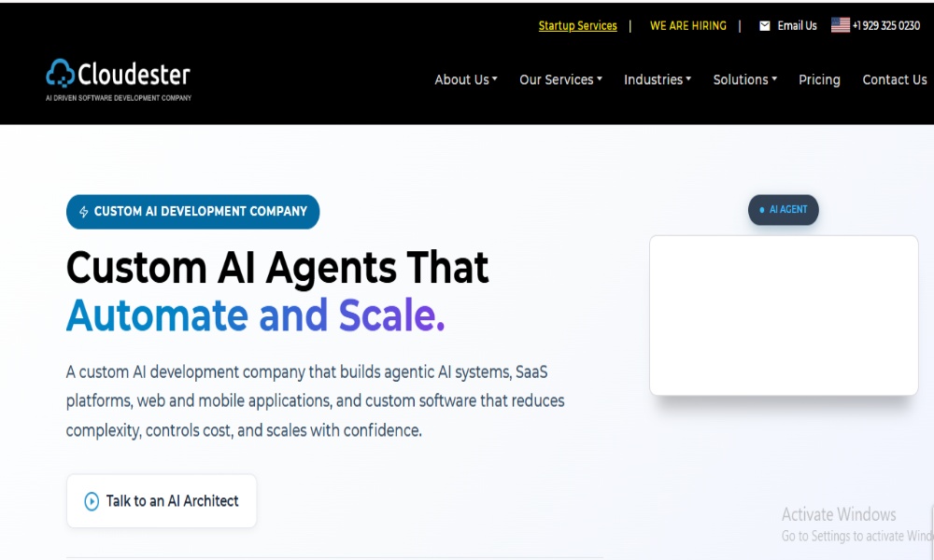
Task: Click the +1 929 325 0230 phone number
Action: point(886,26)
